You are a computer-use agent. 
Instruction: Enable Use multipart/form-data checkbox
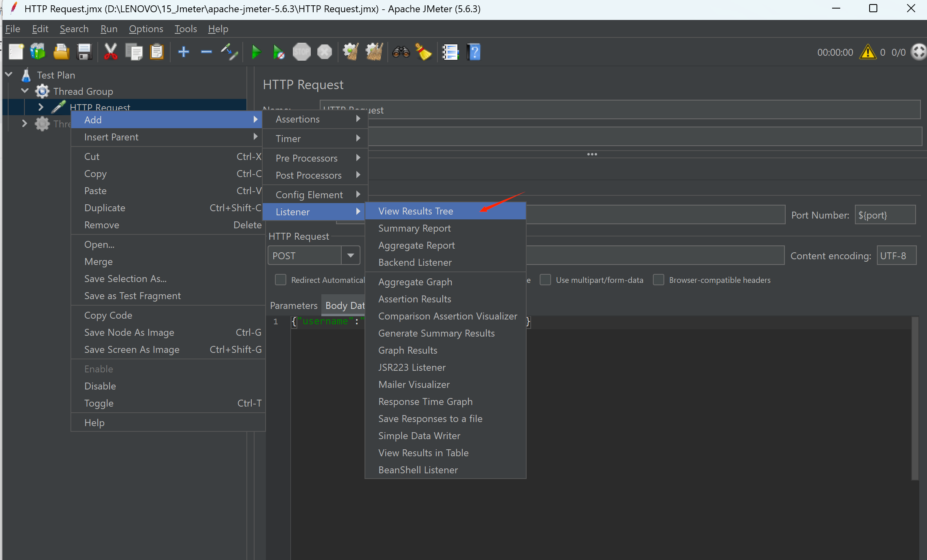pyautogui.click(x=545, y=280)
